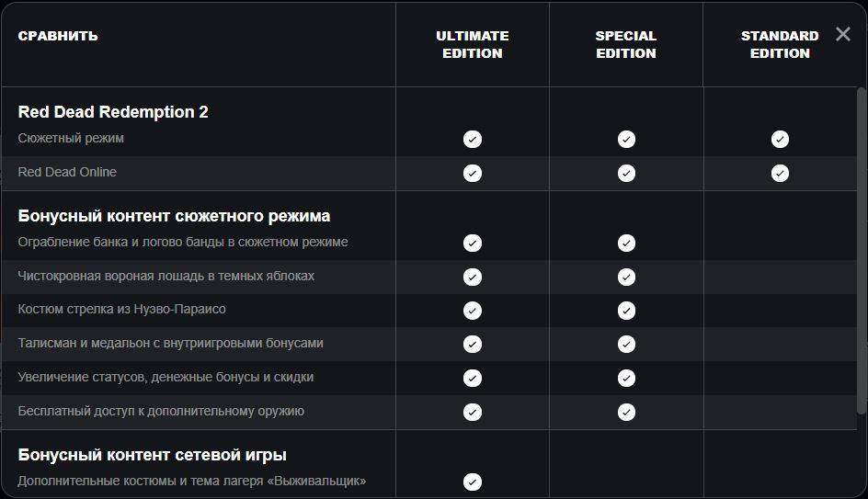The height and width of the screenshot is (499, 868).
Task: Click Special checkmark for Бесплатный доступ к оружию
Action: point(626,412)
